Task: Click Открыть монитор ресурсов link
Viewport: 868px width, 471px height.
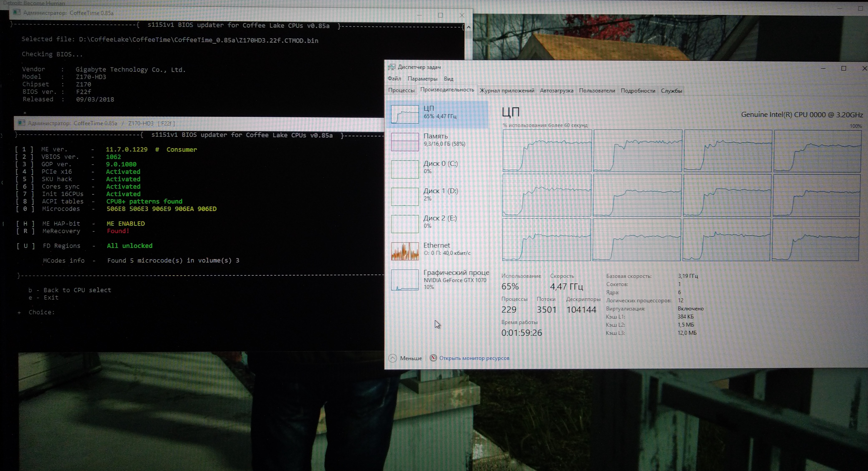Action: click(x=474, y=358)
